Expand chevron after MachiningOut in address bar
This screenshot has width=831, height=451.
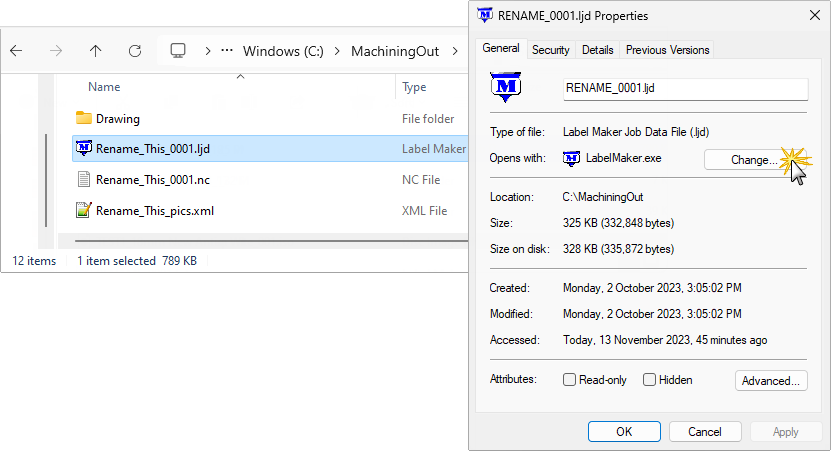[454, 50]
